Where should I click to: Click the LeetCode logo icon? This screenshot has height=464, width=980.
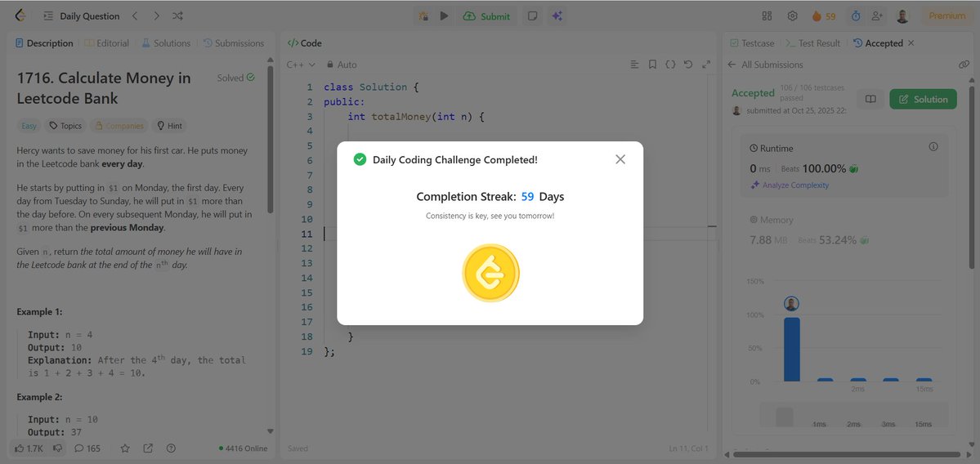click(x=20, y=16)
